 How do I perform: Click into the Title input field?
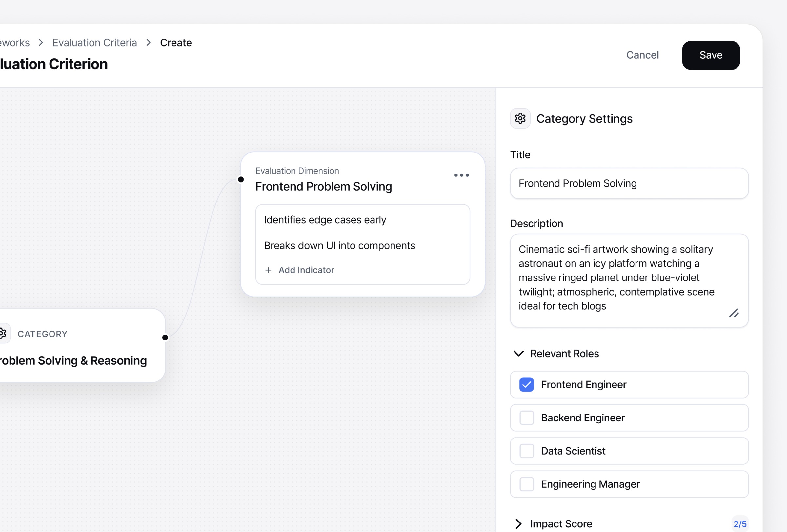coord(629,184)
